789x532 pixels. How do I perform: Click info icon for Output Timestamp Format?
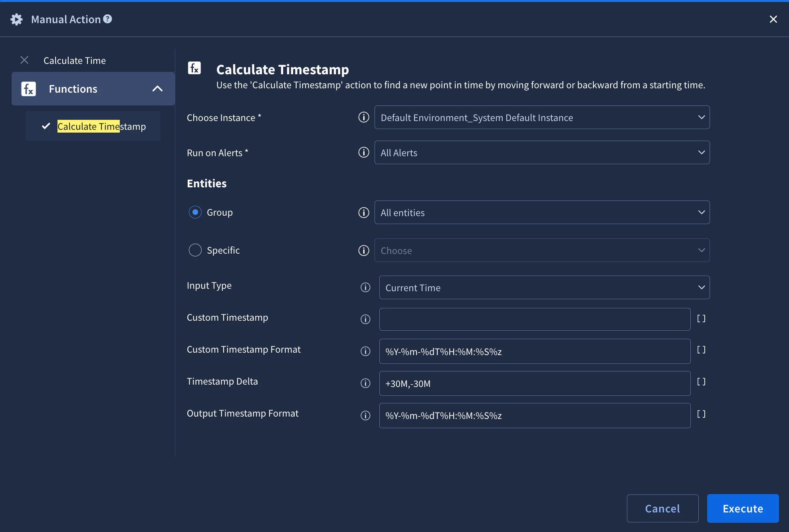[x=365, y=416]
